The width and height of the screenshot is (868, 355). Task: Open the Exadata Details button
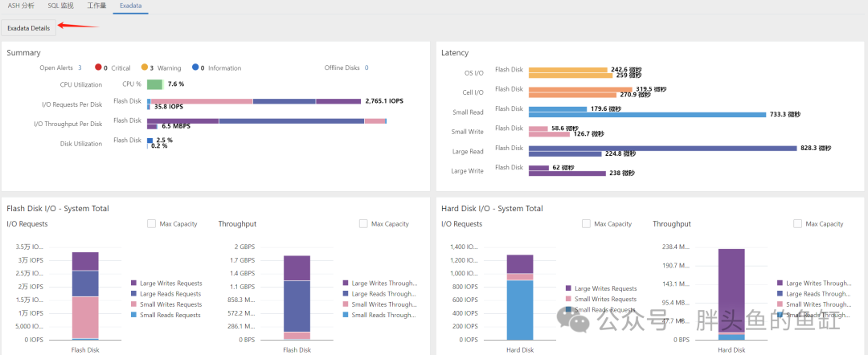(x=28, y=28)
